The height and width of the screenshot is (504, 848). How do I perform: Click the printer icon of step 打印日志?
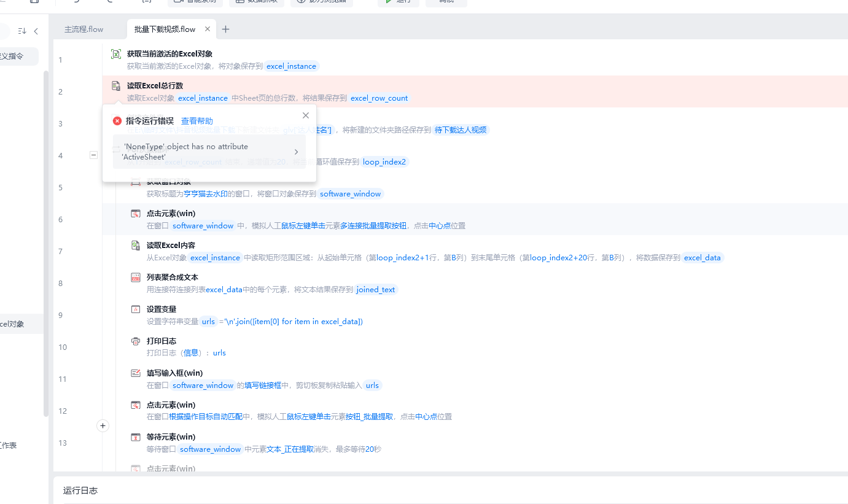click(x=136, y=341)
